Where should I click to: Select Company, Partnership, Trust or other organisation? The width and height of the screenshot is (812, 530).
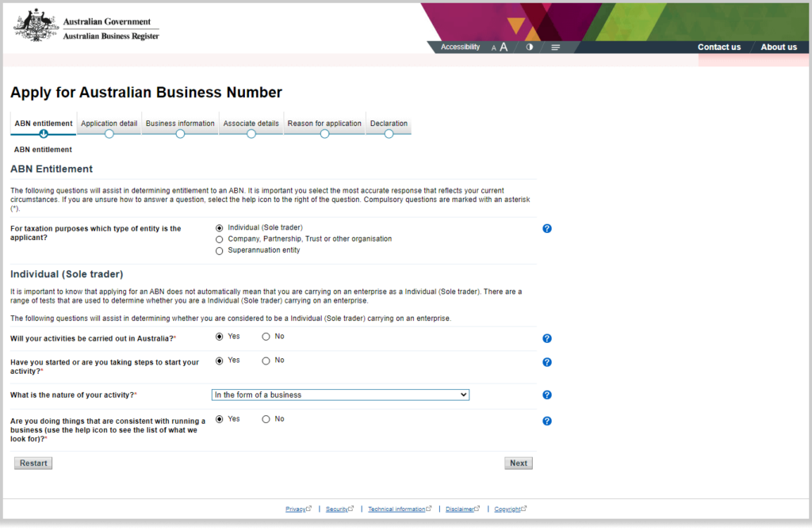[x=219, y=238]
